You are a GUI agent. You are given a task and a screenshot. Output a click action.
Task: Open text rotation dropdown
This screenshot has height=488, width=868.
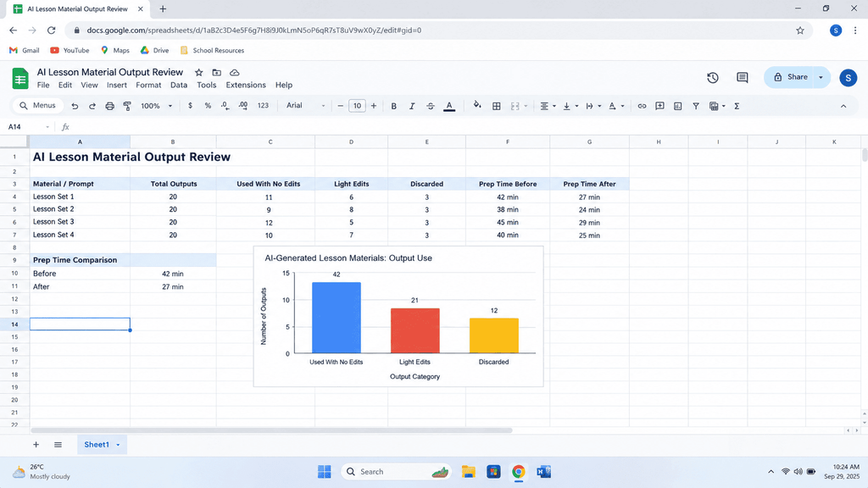[x=616, y=106]
